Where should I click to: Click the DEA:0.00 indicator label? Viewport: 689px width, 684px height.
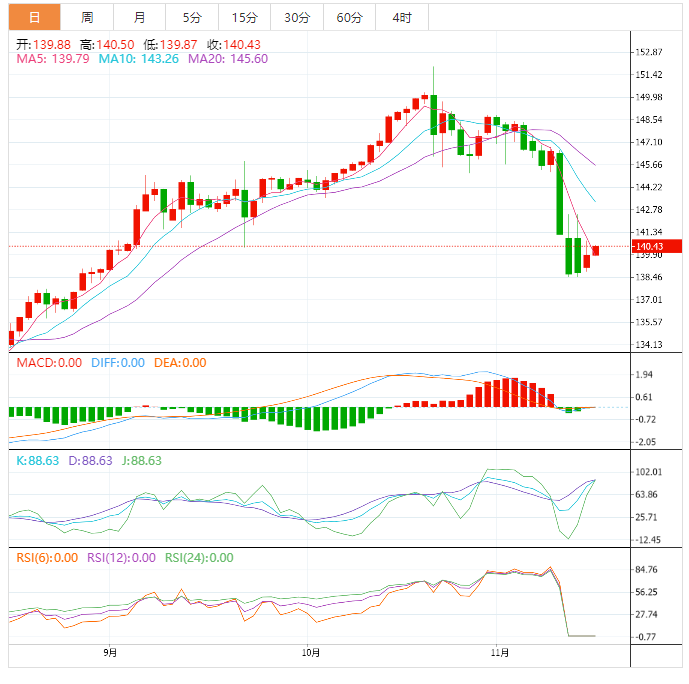(180, 363)
